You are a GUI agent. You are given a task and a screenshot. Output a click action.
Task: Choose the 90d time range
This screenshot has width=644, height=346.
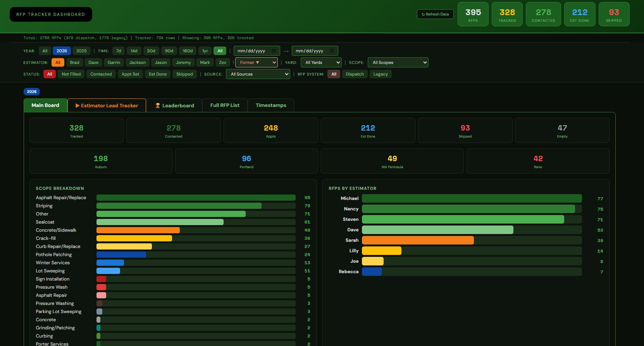coord(169,51)
